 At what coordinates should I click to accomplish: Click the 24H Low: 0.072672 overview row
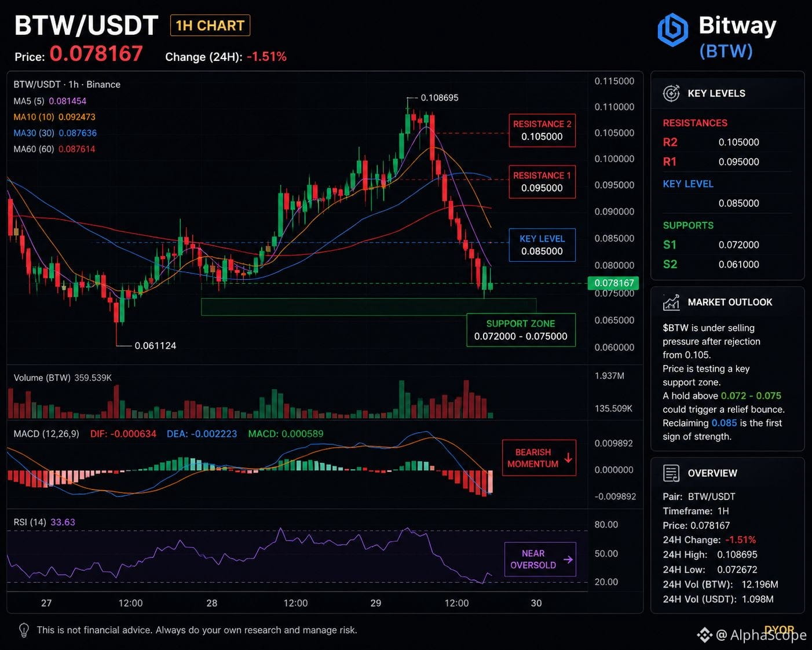(x=710, y=570)
